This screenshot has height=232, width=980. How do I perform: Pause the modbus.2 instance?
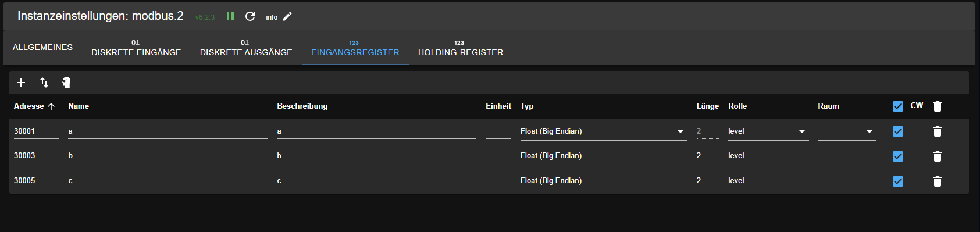[x=230, y=16]
